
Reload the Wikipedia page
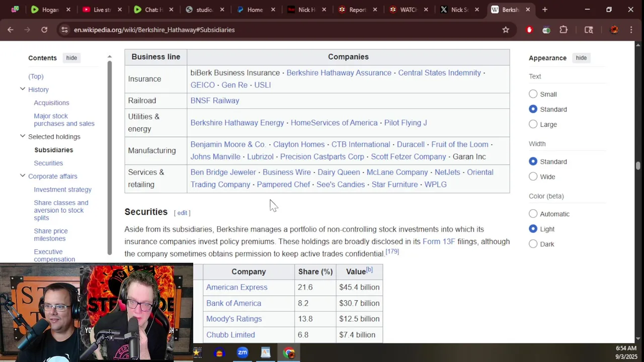(44, 30)
